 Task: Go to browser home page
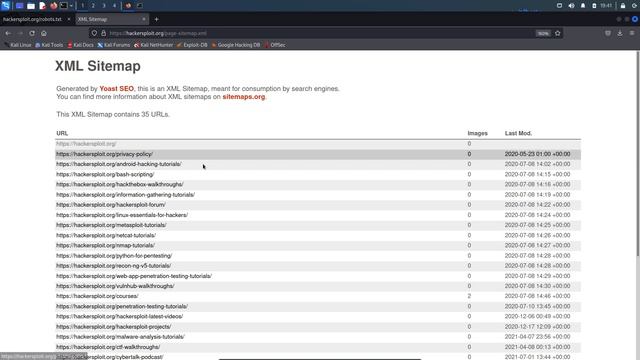click(44, 33)
